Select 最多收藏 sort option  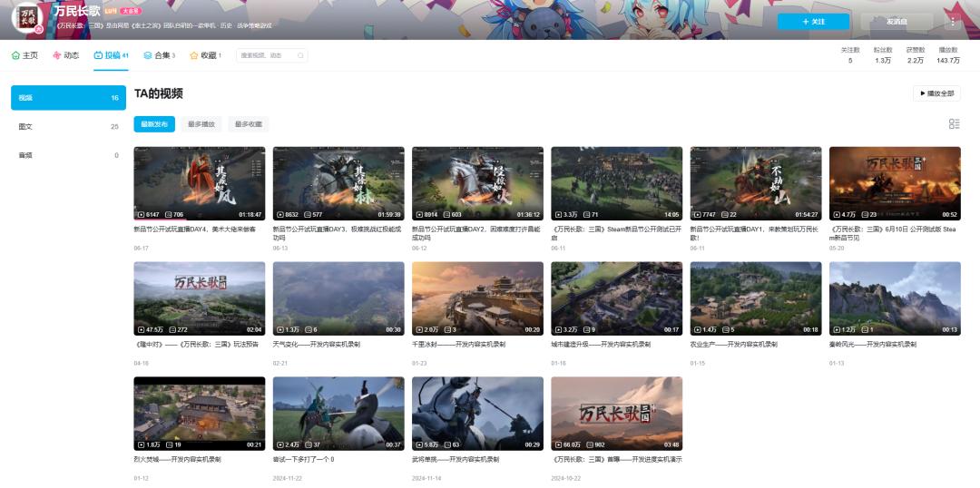pos(248,124)
